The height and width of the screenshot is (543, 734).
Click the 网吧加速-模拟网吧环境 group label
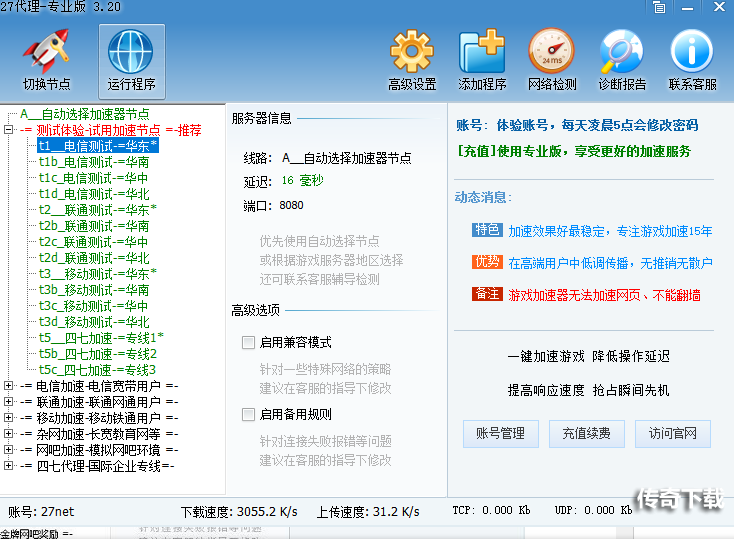[98, 450]
